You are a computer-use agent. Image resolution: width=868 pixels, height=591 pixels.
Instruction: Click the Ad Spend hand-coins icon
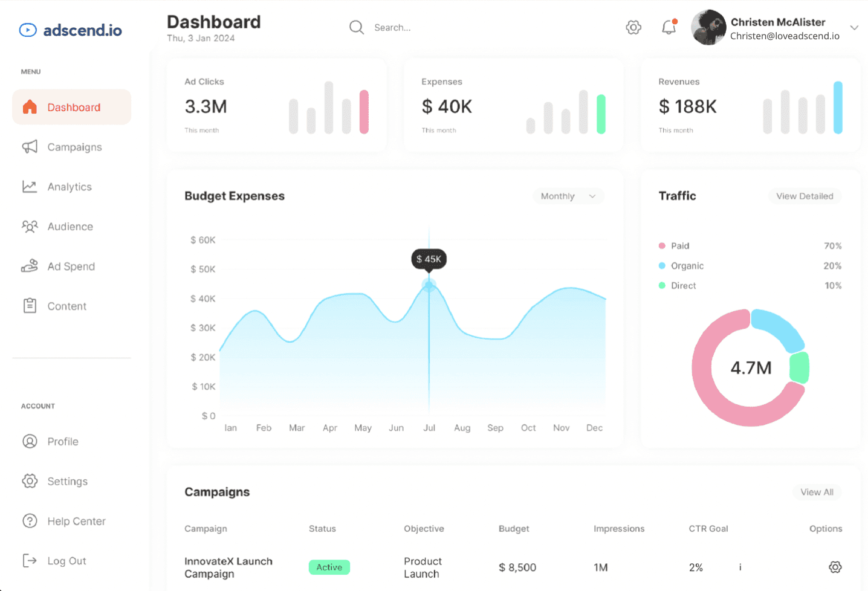pyautogui.click(x=30, y=266)
